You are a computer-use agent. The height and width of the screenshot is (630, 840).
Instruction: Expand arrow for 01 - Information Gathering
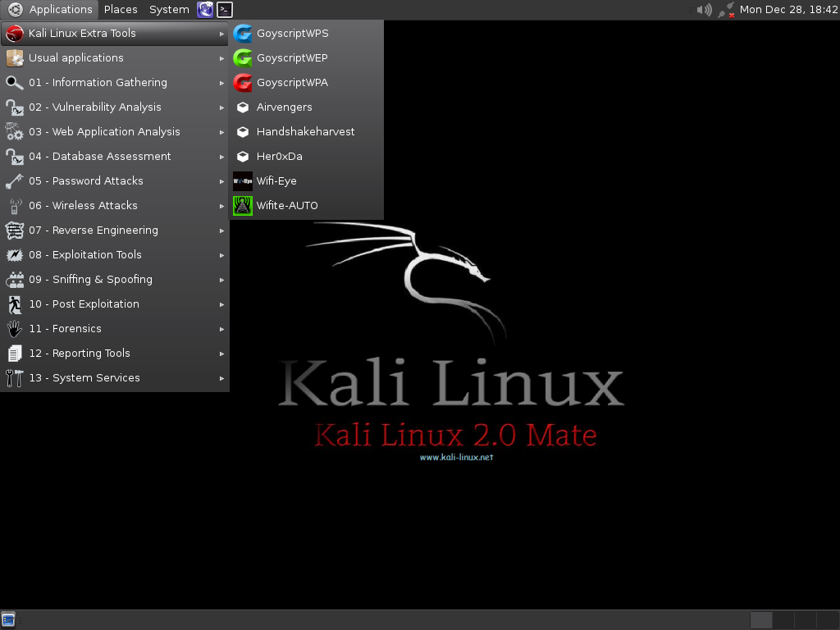click(221, 83)
